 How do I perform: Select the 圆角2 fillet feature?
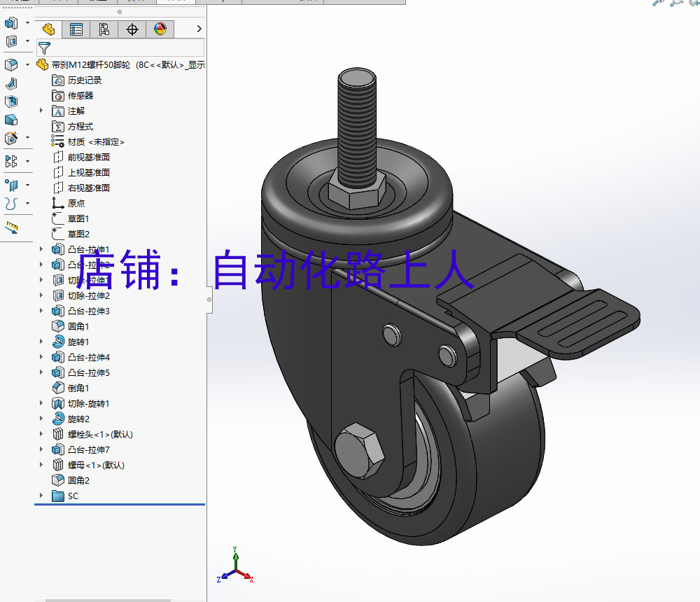78,480
